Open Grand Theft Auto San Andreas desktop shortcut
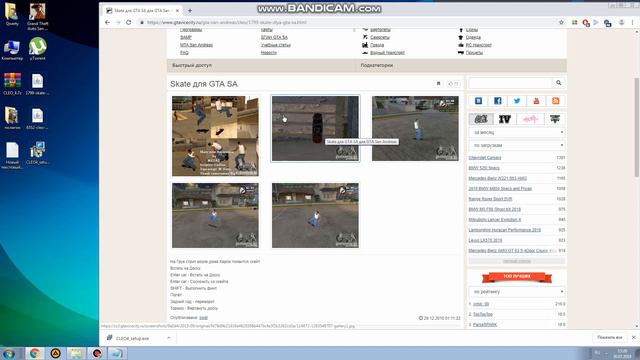The image size is (640, 360). (38, 16)
